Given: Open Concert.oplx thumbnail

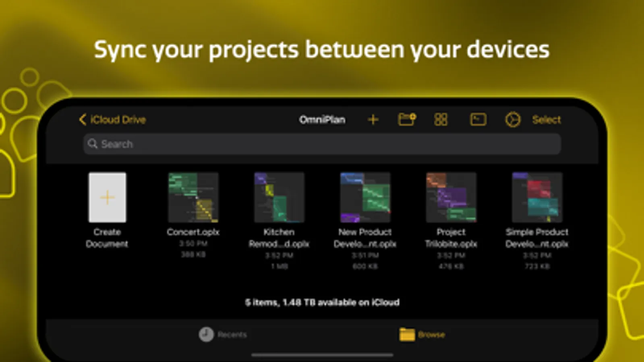Looking at the screenshot, I should coord(193,197).
